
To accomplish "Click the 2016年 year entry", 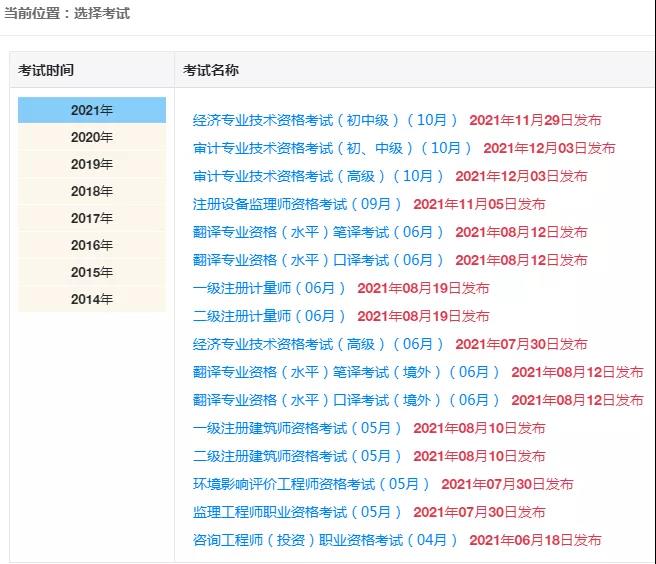I will [92, 245].
